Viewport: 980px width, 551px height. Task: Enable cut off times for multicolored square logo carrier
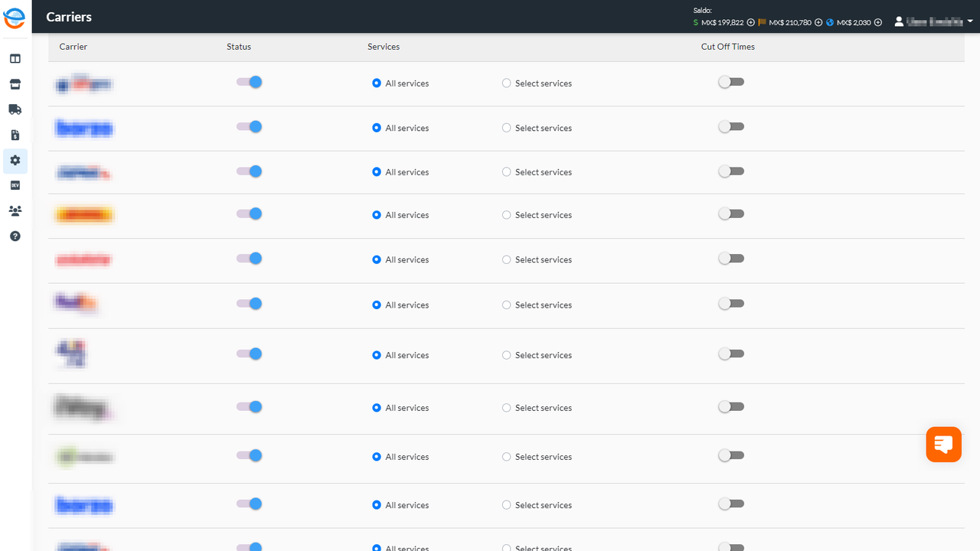[x=731, y=354]
